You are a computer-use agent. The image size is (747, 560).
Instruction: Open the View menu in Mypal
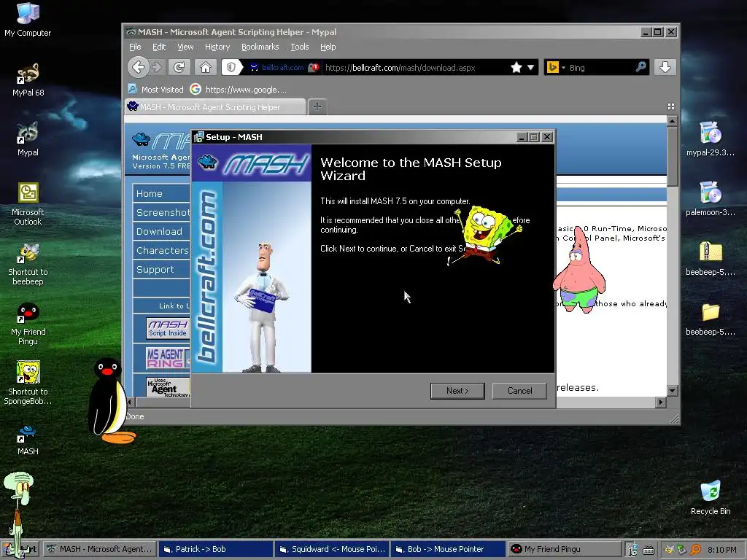185,47
